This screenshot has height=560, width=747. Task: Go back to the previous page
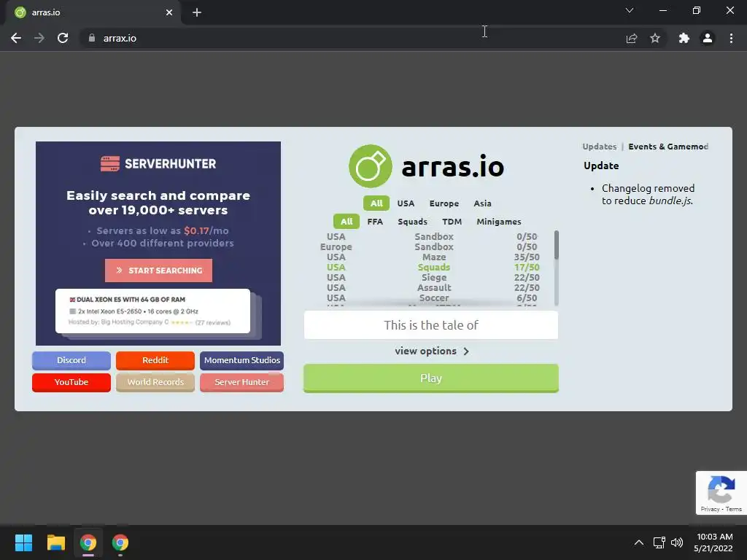tap(16, 38)
